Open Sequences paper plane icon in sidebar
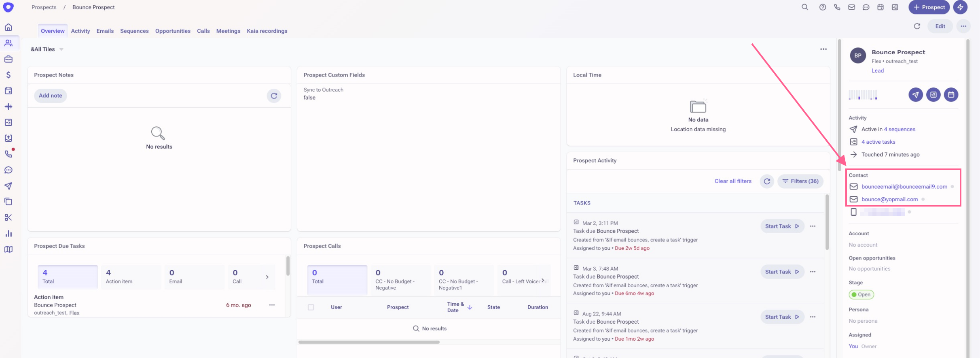This screenshot has height=358, width=980. [x=8, y=186]
